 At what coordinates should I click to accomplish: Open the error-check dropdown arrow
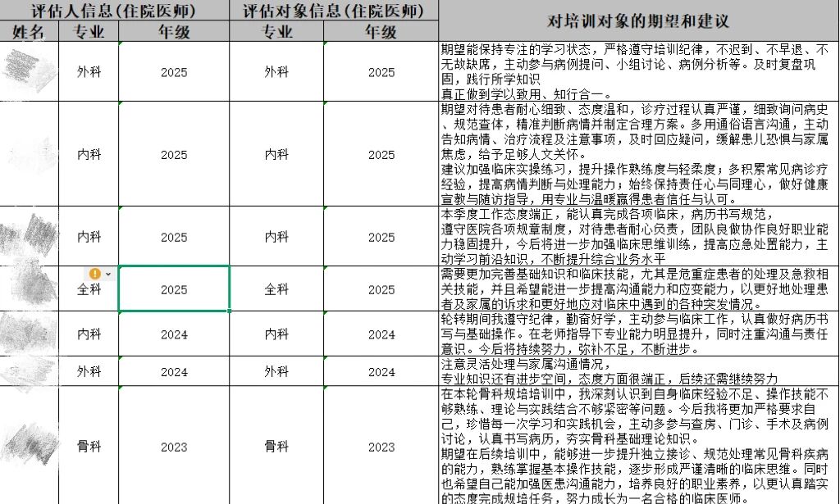(108, 273)
